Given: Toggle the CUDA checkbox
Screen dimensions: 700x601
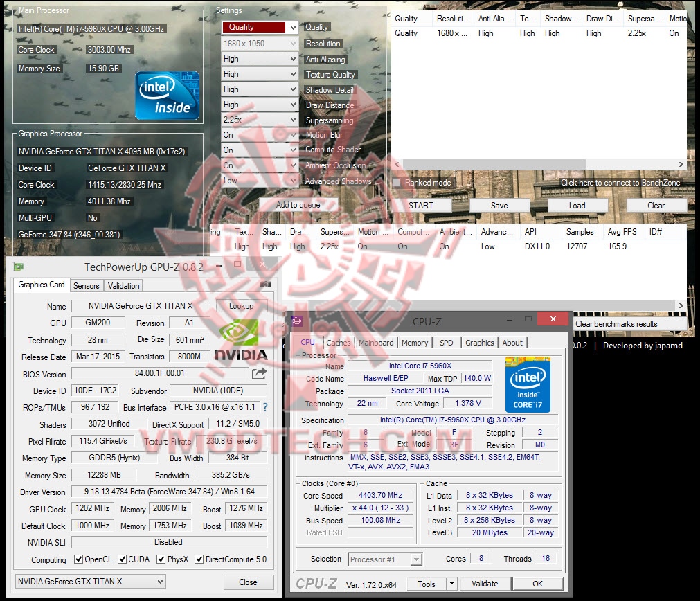Looking at the screenshot, I should click(122, 559).
